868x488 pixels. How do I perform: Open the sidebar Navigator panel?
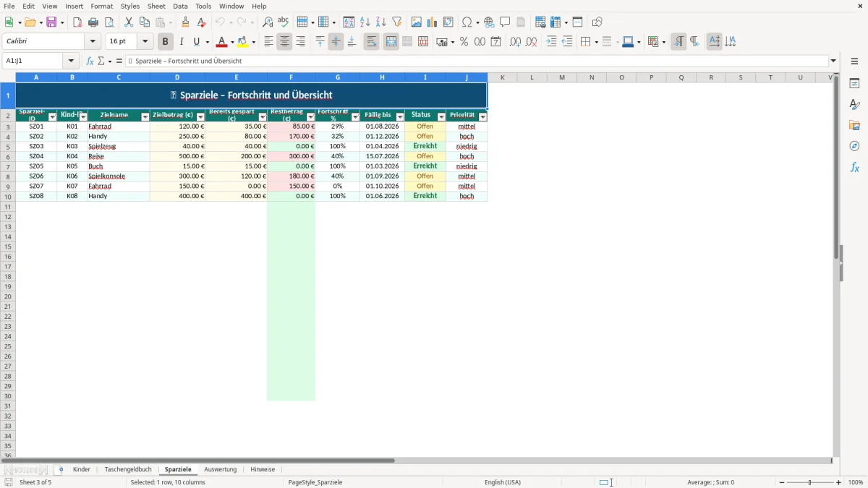point(854,146)
